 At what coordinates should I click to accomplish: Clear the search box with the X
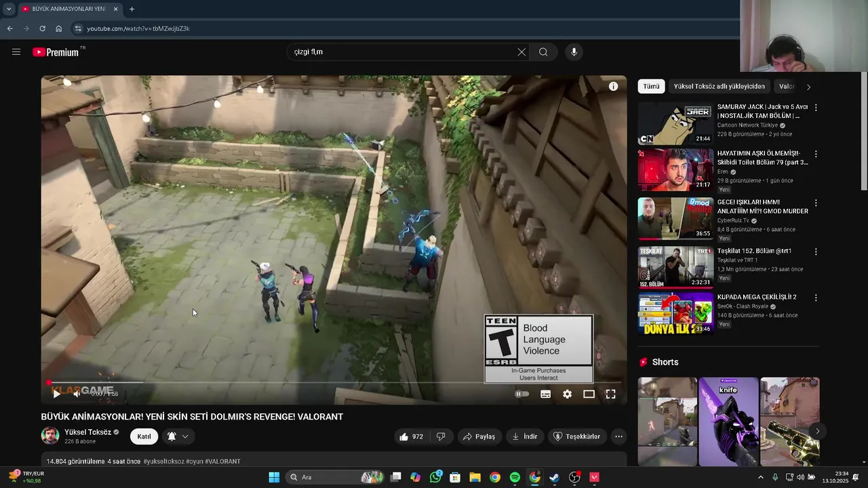click(521, 52)
